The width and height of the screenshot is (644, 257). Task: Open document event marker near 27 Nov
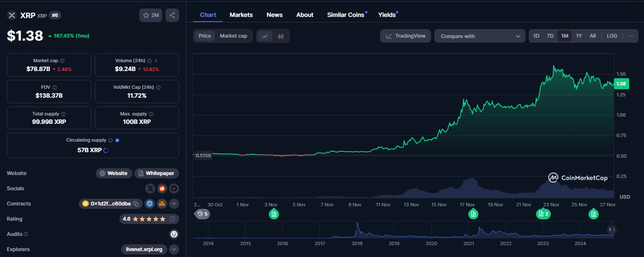tap(594, 214)
